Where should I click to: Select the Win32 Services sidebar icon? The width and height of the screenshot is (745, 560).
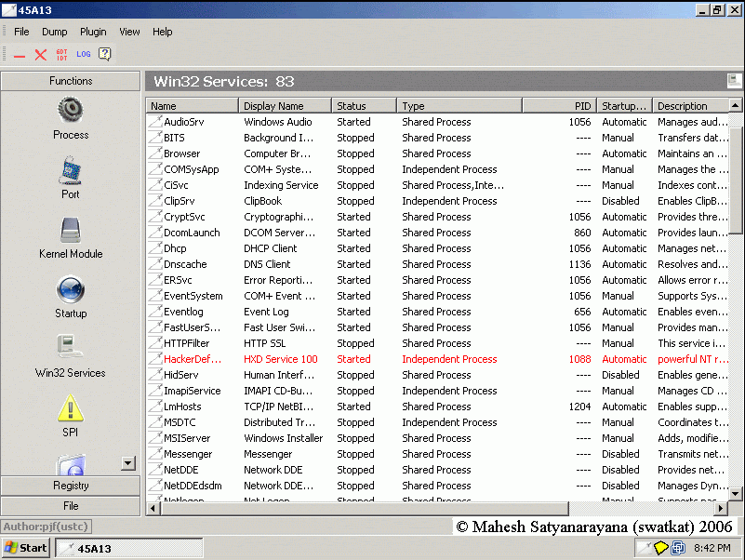(69, 348)
